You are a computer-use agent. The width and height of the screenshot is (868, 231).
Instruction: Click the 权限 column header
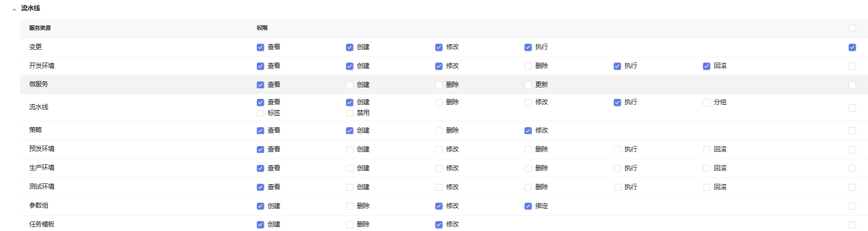click(262, 28)
